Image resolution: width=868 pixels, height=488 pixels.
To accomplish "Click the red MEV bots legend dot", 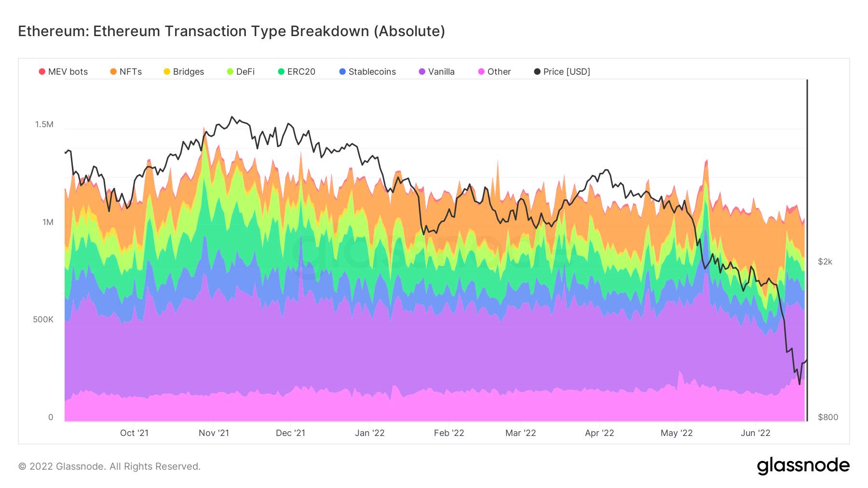I will click(x=42, y=72).
